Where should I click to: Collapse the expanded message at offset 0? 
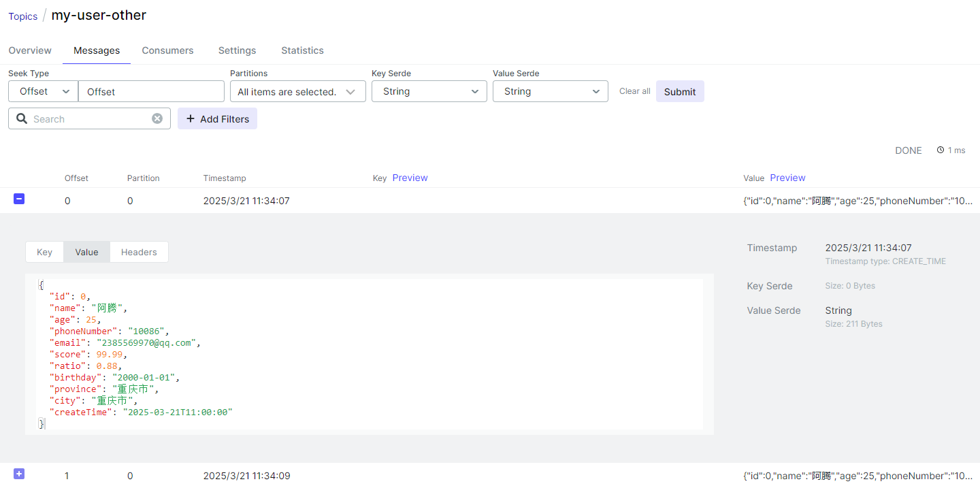click(19, 199)
